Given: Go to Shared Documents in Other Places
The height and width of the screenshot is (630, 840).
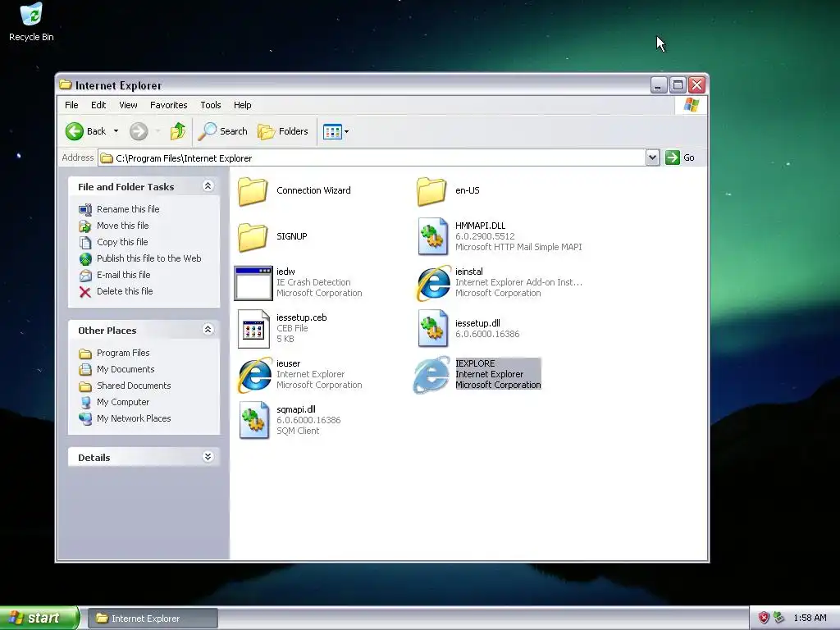Looking at the screenshot, I should tap(134, 386).
